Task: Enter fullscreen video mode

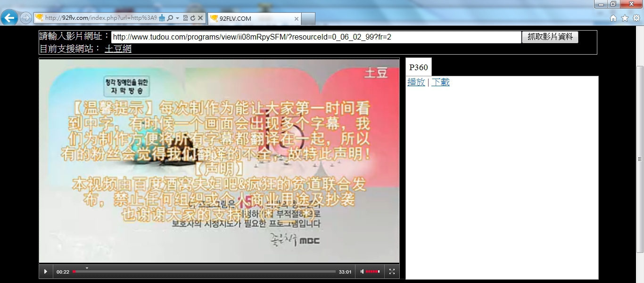Action: (392, 272)
